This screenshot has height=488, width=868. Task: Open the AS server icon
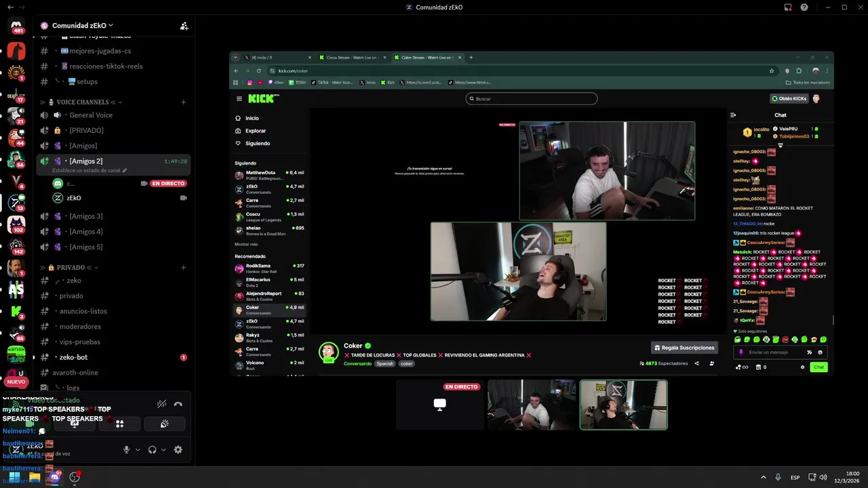tap(16, 289)
